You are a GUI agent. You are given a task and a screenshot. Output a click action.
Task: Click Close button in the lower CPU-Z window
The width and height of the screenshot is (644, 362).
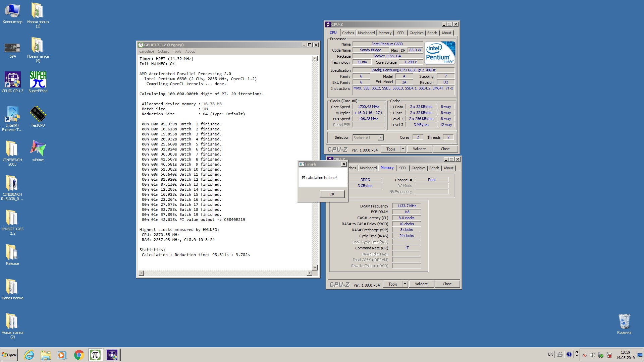[447, 284]
